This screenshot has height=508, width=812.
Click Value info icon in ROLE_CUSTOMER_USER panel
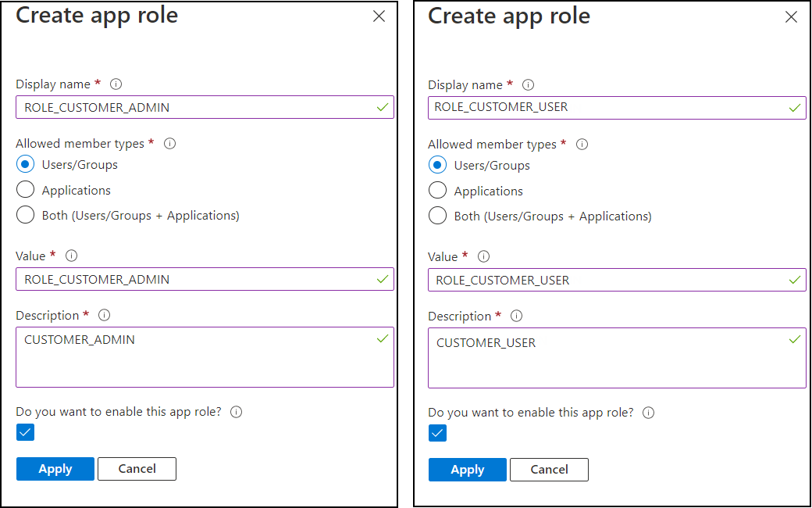pyautogui.click(x=484, y=256)
